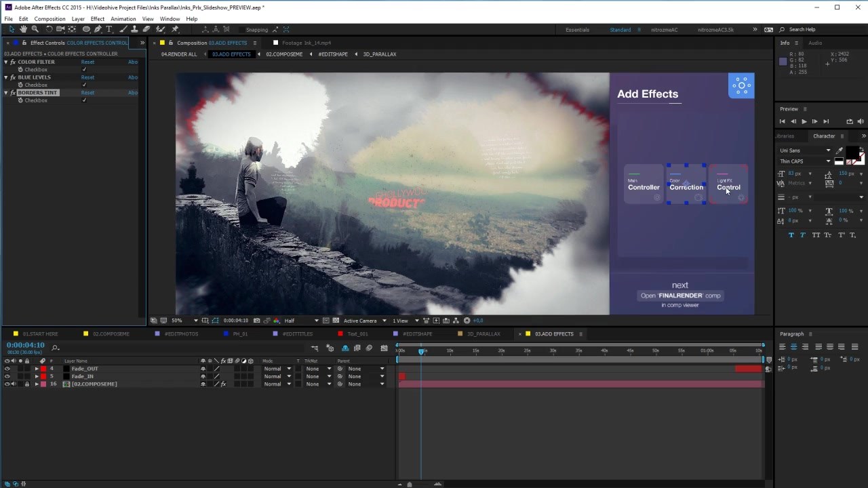This screenshot has height=488, width=868.
Task: Select the Roto Brush tool
Action: [160, 29]
